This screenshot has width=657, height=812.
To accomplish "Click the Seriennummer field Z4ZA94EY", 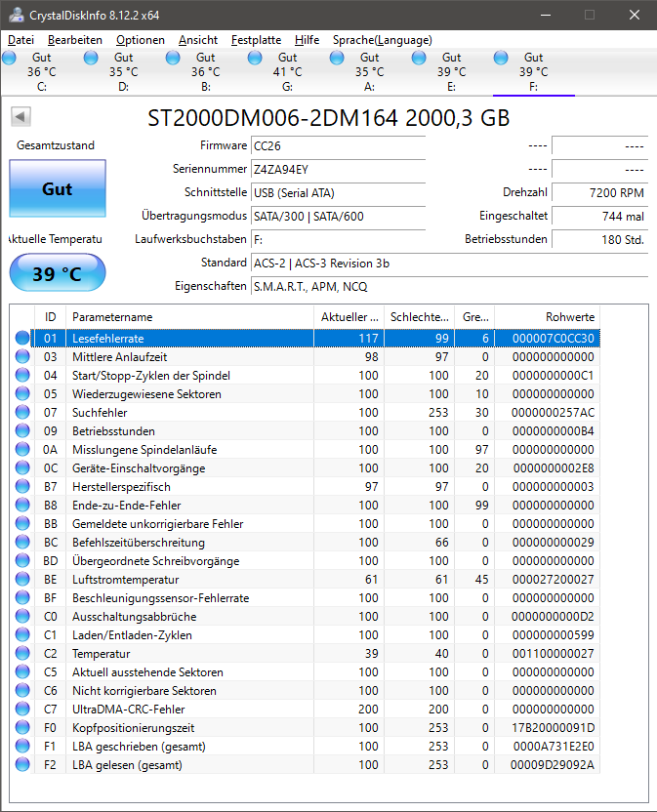I will pos(339,170).
